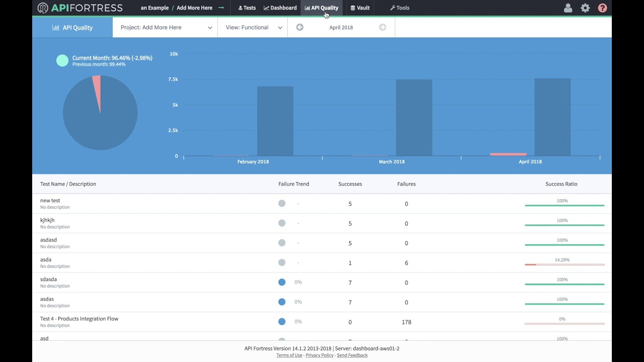Click the green arrow beside Add More Here
Viewport: 644px width, 362px height.
pos(221,8)
